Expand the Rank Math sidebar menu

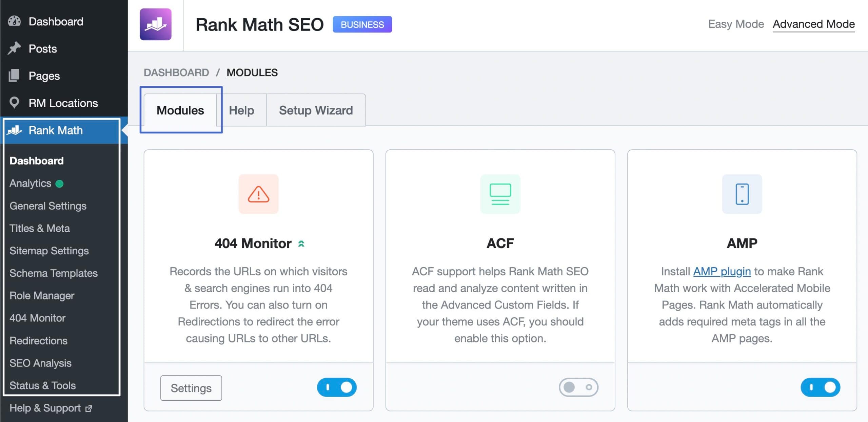[55, 130]
